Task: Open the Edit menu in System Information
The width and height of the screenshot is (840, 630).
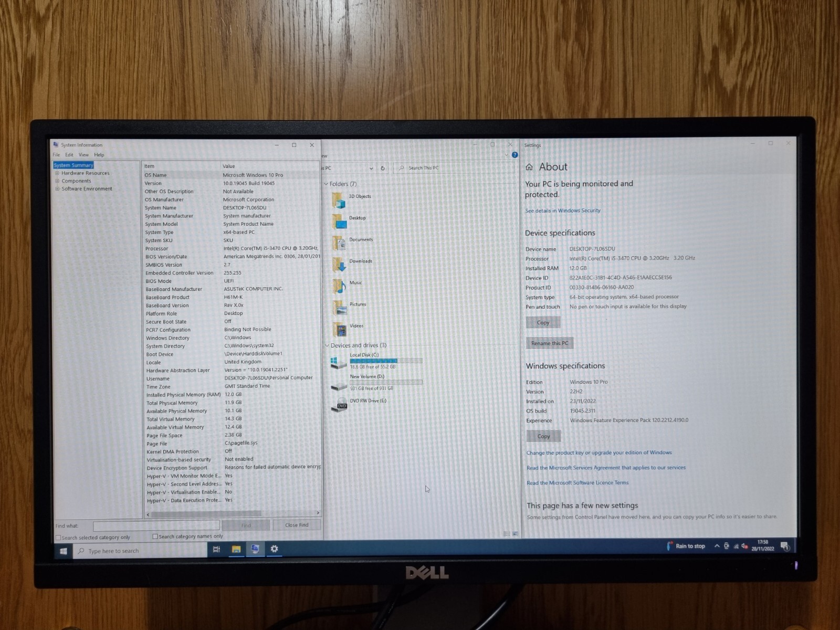Action: tap(69, 155)
